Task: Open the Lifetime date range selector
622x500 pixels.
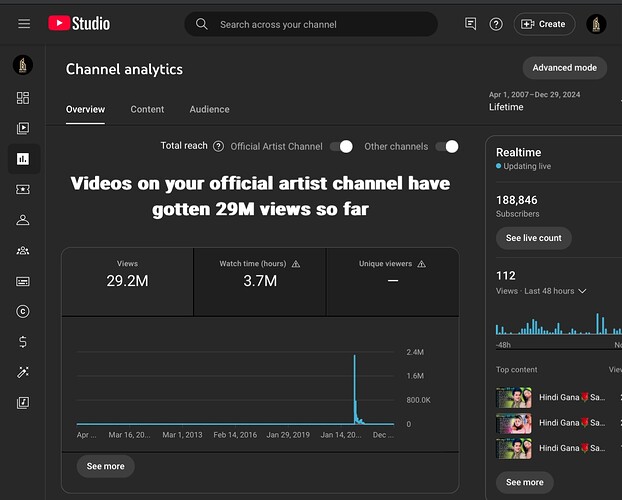Action: 534,101
